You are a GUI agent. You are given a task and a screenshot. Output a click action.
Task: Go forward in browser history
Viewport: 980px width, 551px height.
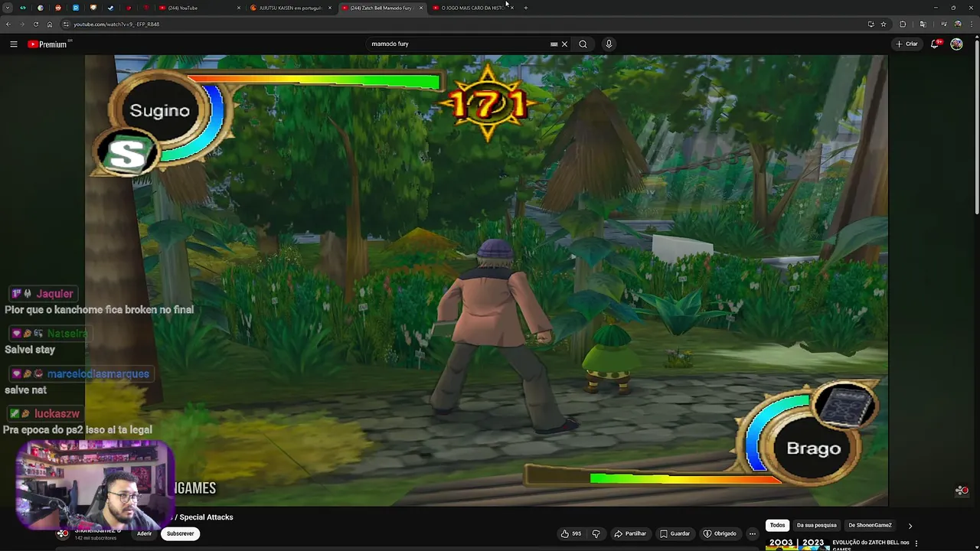pyautogui.click(x=21, y=24)
